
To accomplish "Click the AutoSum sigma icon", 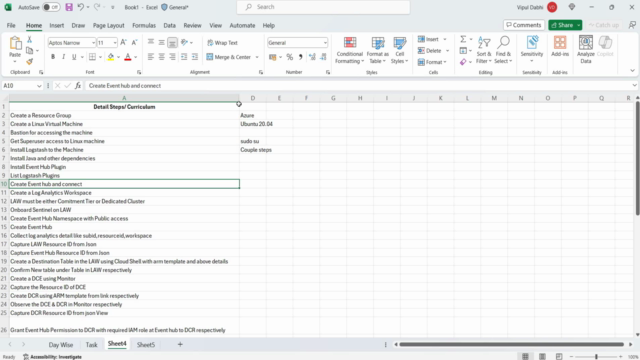I will pos(463,39).
